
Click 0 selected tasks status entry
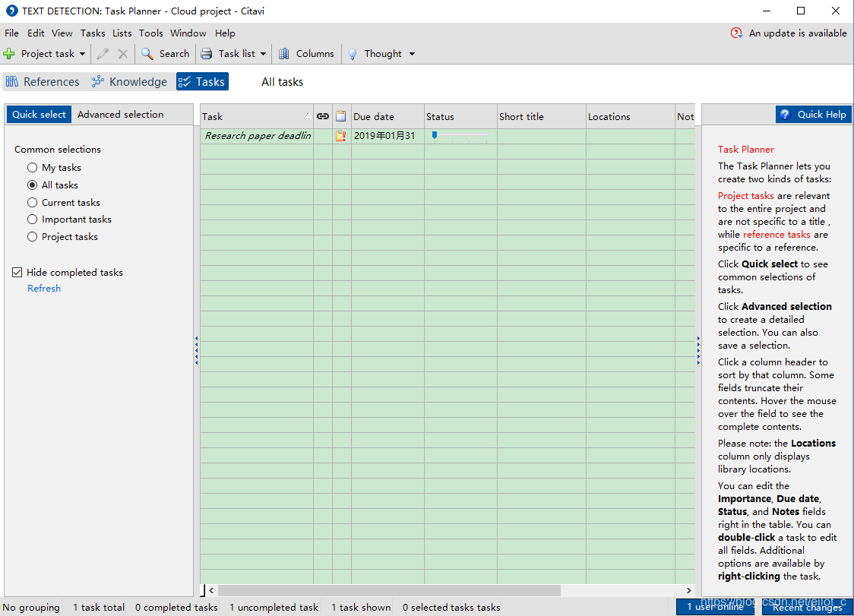451,608
